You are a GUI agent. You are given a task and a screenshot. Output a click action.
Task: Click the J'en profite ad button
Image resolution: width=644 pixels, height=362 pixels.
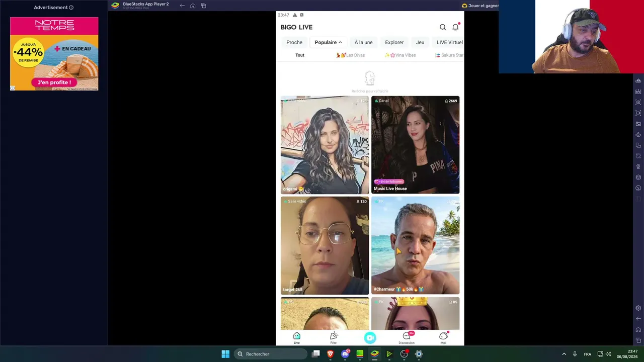coord(54,82)
